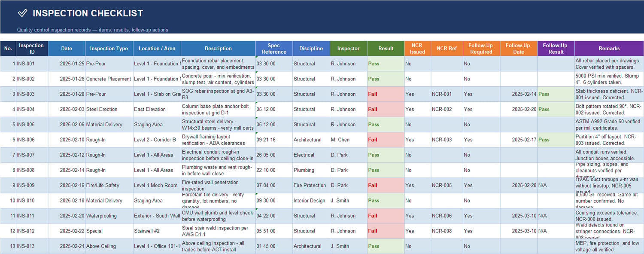Click the NCR Issued column header
Screen dimensions: 644x254
[417, 49]
